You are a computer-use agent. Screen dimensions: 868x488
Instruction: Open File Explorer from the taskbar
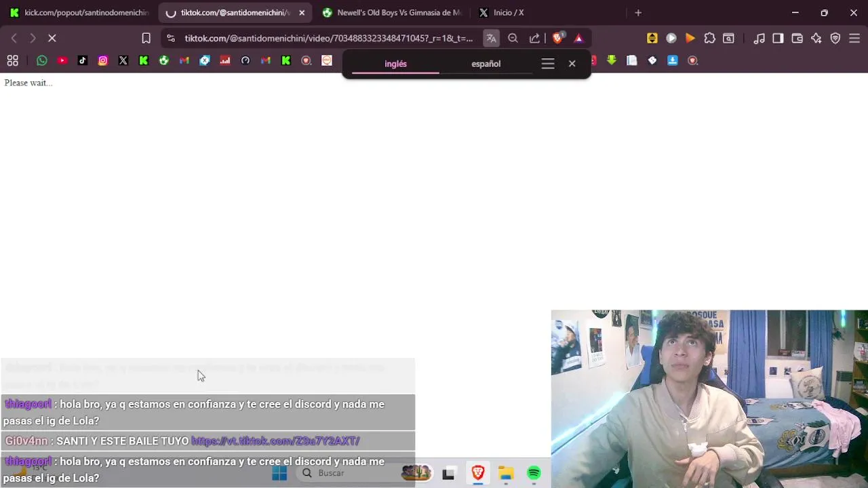coord(506,473)
